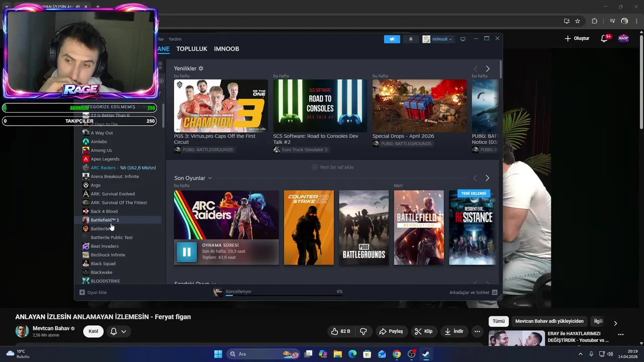This screenshot has width=644, height=362.
Task: Select Mevtcan Bahav adlı yükleyiciden chip
Action: [x=549, y=321]
